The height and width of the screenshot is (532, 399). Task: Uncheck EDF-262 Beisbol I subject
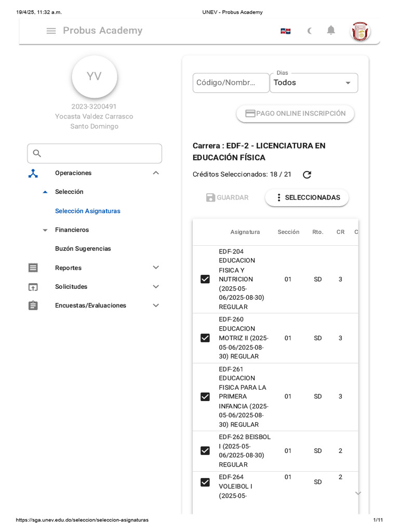(x=205, y=451)
